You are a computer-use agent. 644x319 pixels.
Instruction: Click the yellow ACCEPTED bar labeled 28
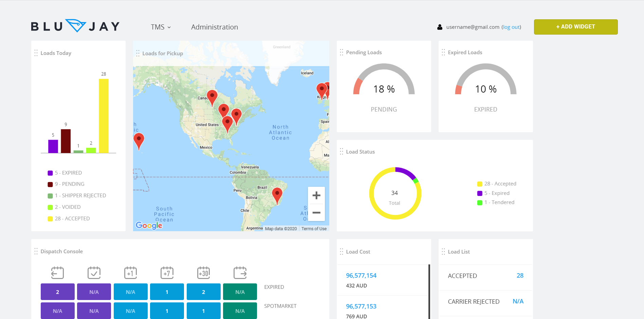coord(104,116)
